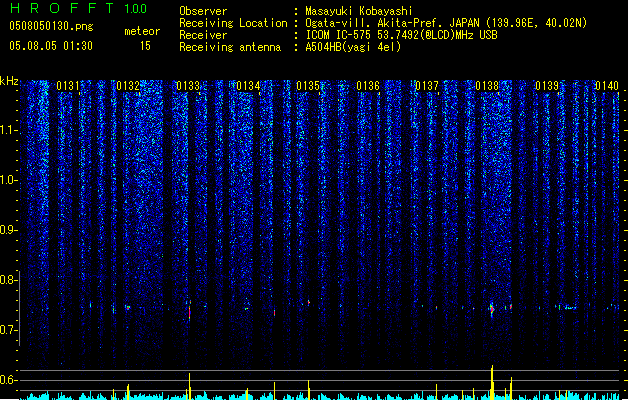Screen dimensions: 629x400
Task: Click the Observer field label
Action: [x=203, y=11]
